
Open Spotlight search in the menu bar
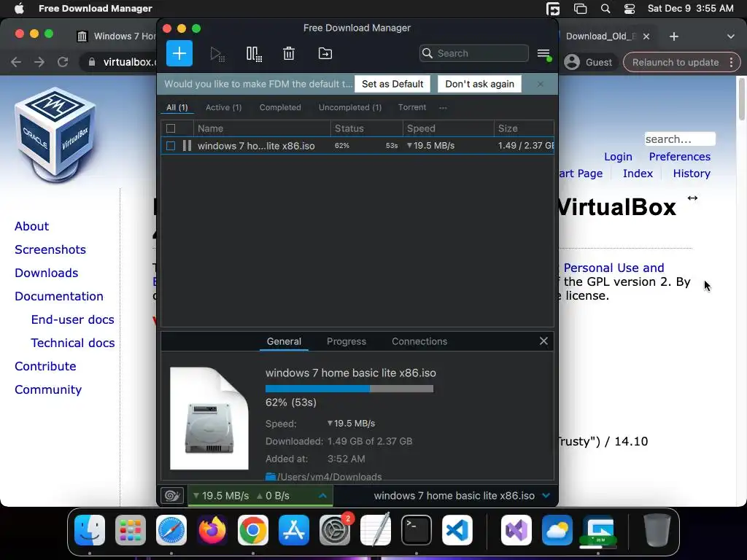(x=605, y=9)
